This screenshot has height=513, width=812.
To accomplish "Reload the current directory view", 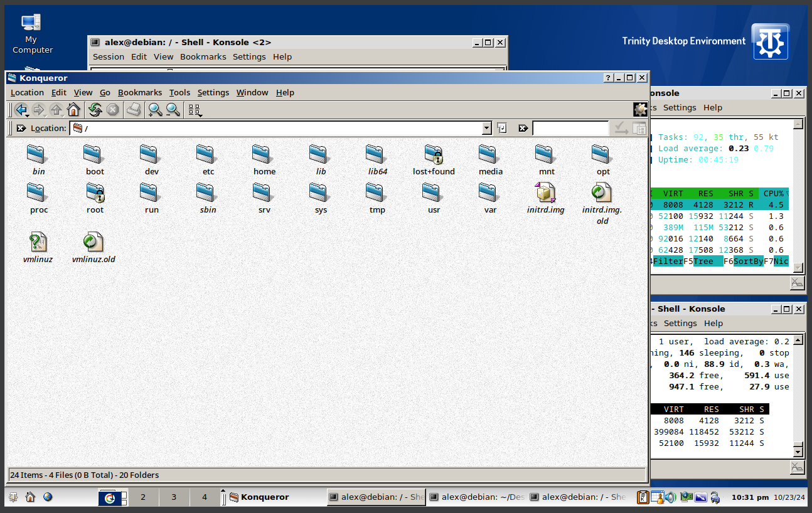I will [x=95, y=110].
